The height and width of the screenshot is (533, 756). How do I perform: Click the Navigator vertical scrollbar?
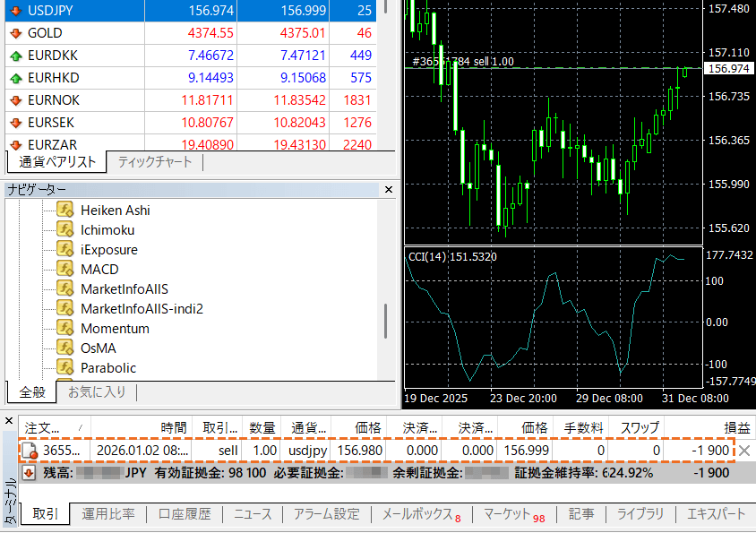386,320
